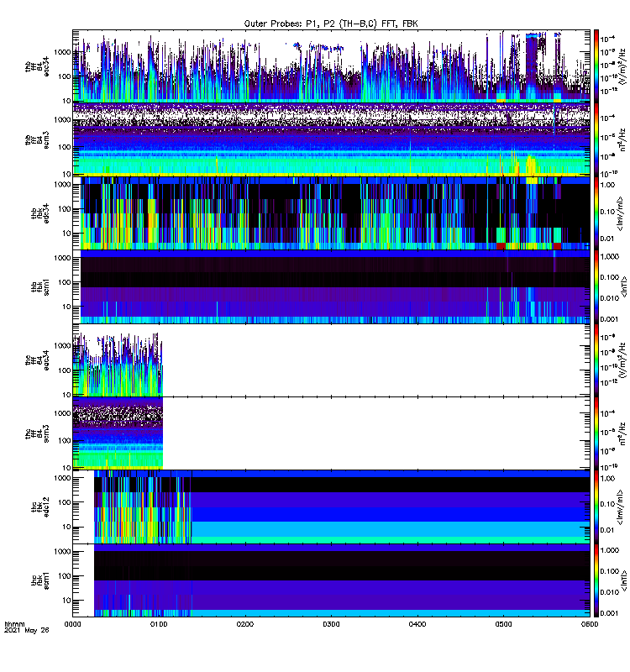Click the "0.100" tick on thc scm1 color bar
The height and width of the screenshot is (672, 630).
click(x=610, y=571)
